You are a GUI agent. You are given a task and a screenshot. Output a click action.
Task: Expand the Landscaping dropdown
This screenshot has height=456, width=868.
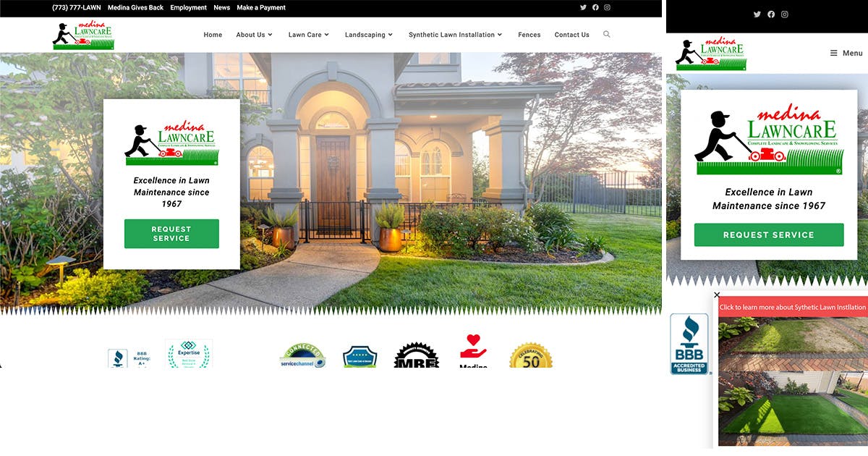(369, 35)
